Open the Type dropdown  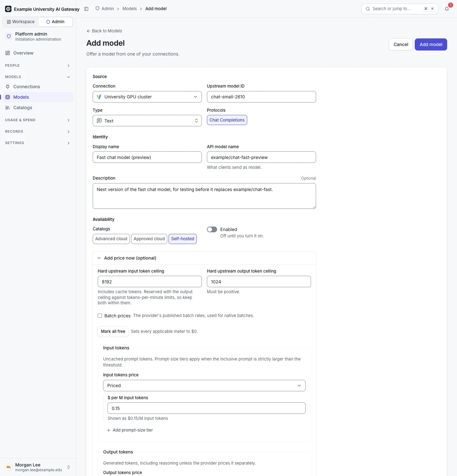pos(147,121)
